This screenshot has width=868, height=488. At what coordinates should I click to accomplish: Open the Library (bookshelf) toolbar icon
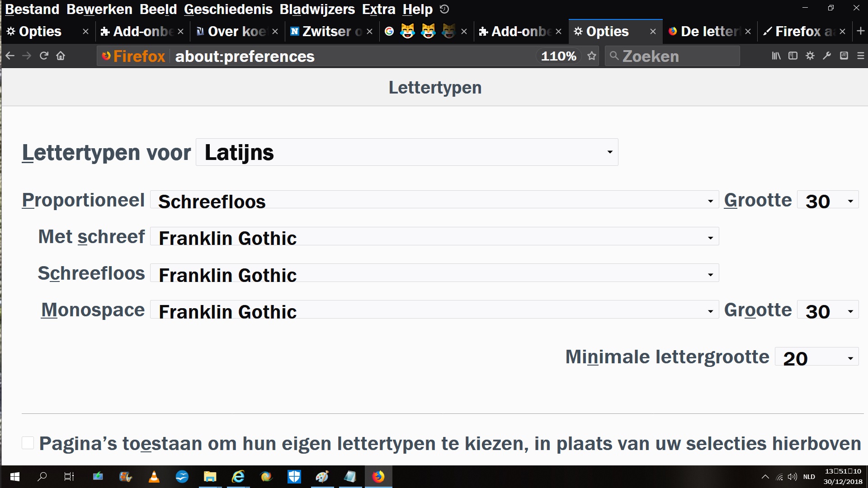point(776,56)
